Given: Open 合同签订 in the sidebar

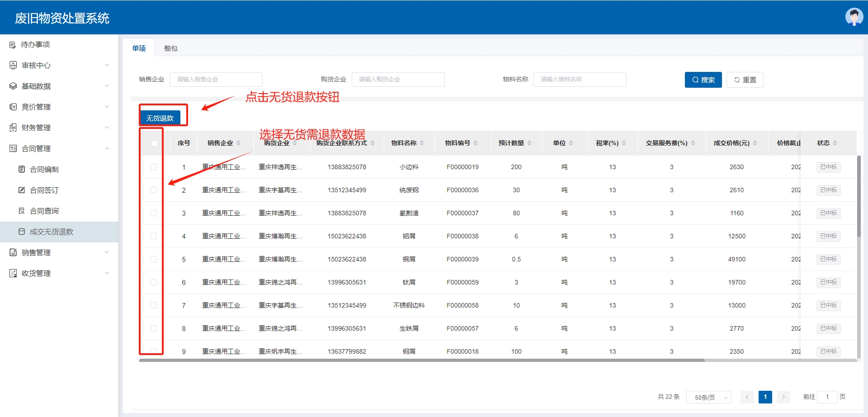Looking at the screenshot, I should (44, 190).
